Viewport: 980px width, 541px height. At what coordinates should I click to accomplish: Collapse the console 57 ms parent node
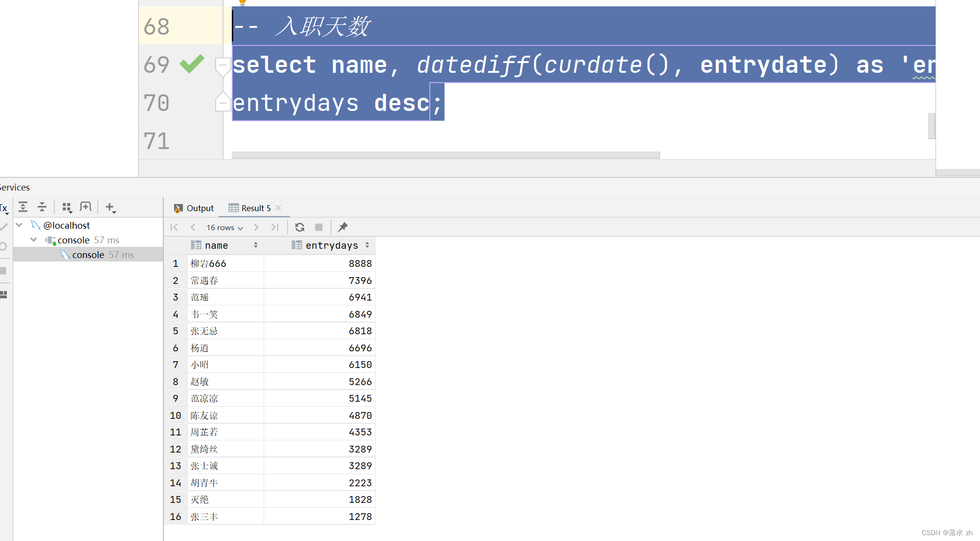34,240
